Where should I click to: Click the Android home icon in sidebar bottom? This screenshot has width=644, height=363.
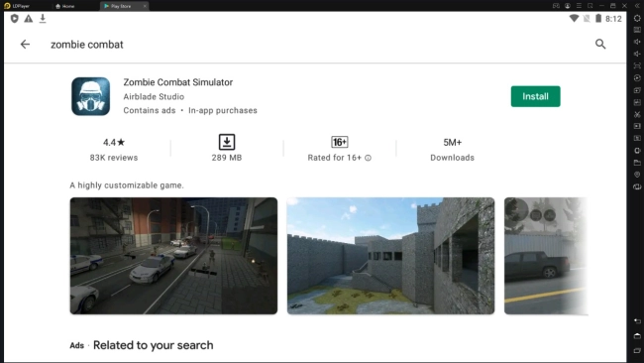pyautogui.click(x=637, y=336)
